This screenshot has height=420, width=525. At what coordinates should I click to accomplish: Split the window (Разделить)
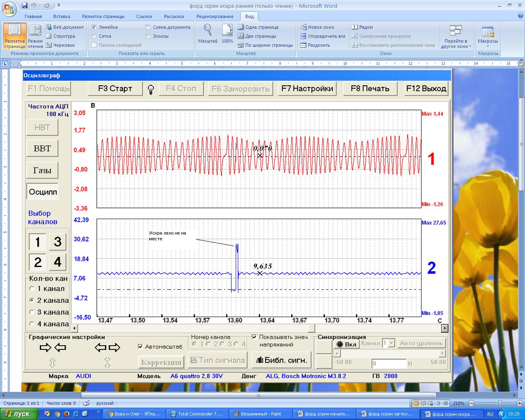point(315,45)
